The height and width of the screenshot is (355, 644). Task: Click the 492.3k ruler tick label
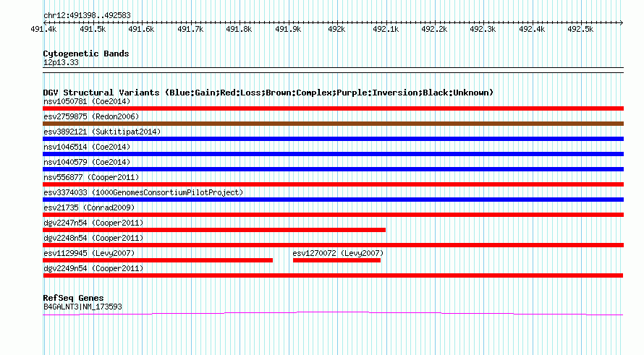click(483, 30)
